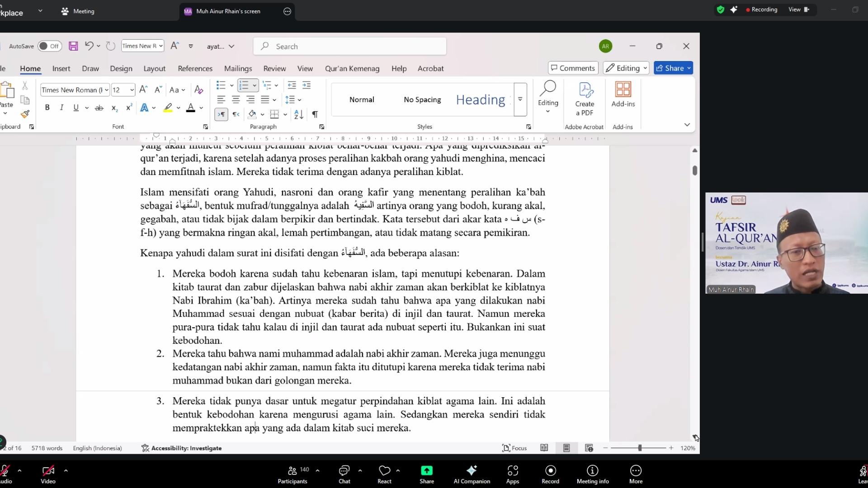Viewport: 868px width, 488px height.
Task: Open the References tab
Action: tap(195, 68)
